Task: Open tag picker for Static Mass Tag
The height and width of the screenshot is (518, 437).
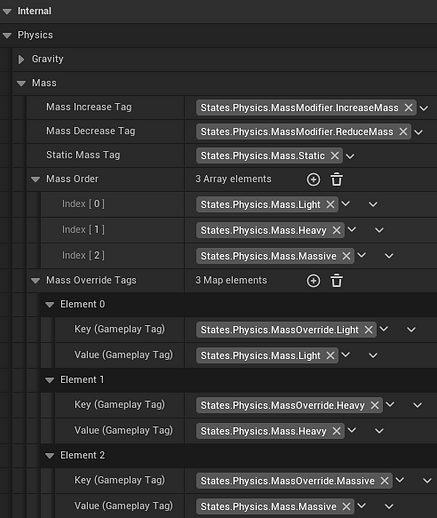Action: (350, 156)
